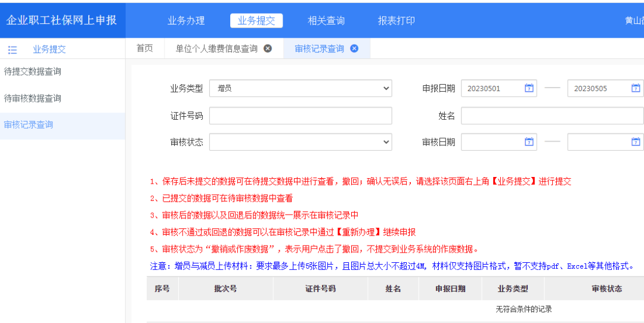Screen dimensions: 644x323
Task: Click the 申报日期 column header
Action: (451, 288)
